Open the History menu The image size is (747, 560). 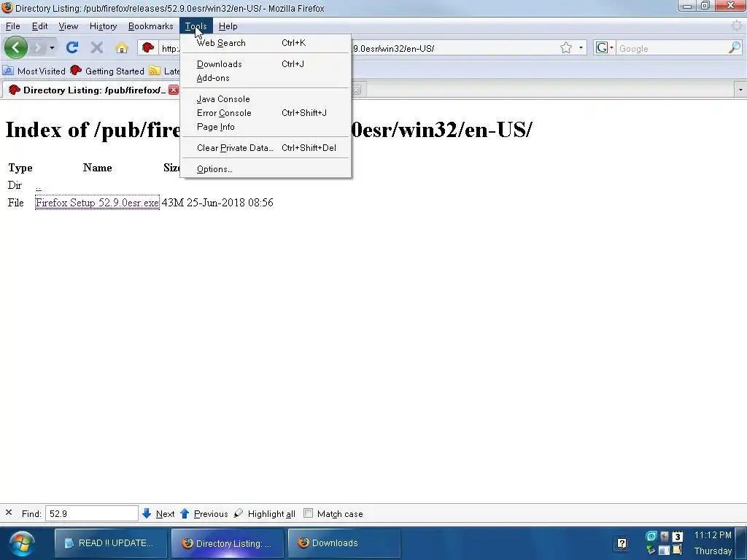(x=103, y=26)
